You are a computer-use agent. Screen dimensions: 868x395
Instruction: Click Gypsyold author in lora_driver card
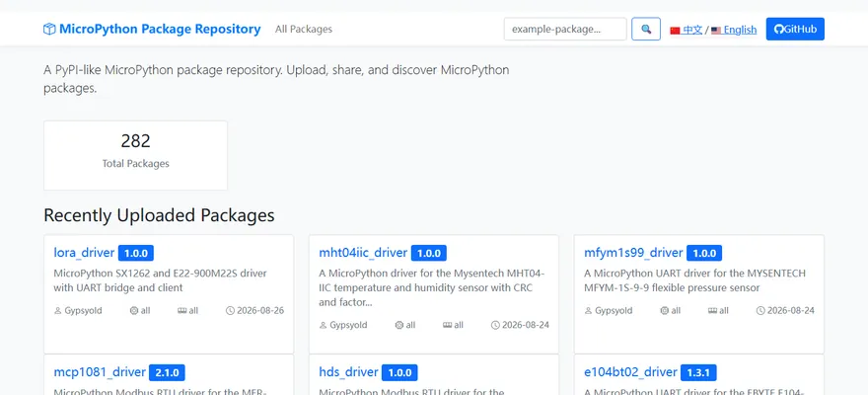click(83, 311)
